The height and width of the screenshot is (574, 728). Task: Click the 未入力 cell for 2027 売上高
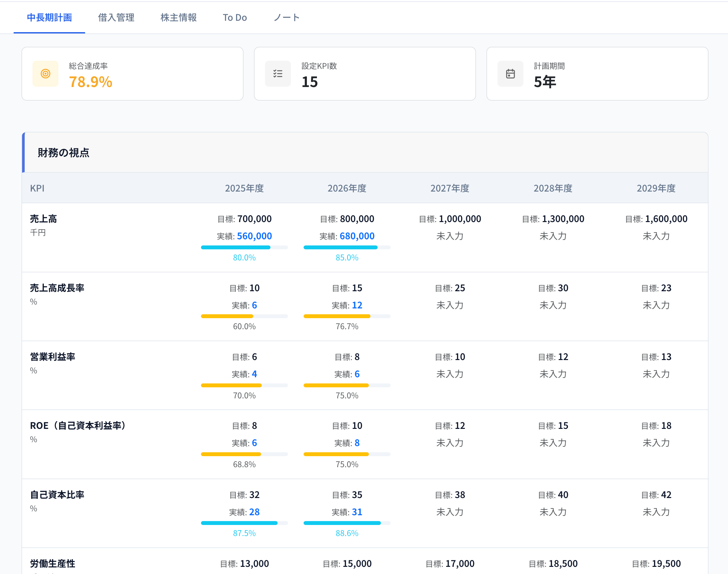(x=450, y=236)
